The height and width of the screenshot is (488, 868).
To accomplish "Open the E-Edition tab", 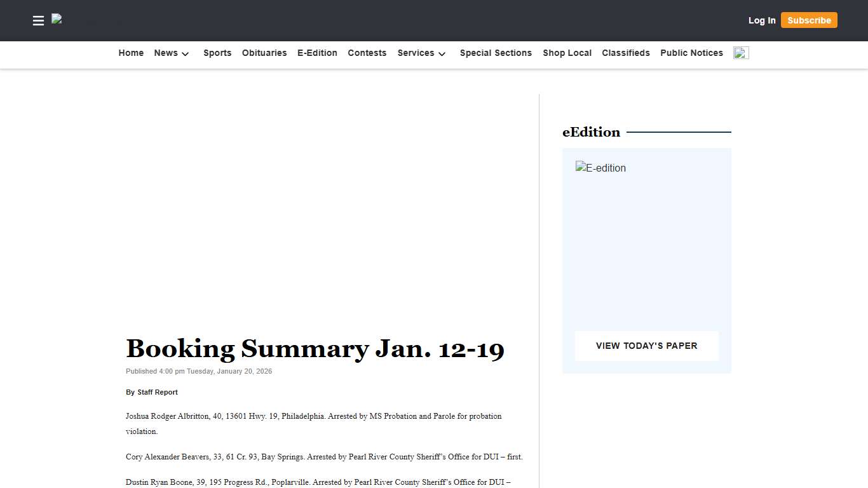I will (317, 53).
